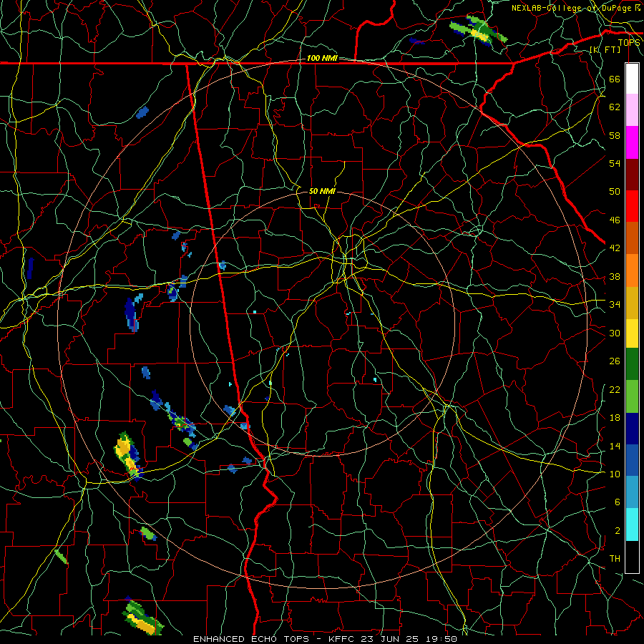644x644 pixels.
Task: Pick the navy blue legend swatch
Action: point(632,429)
